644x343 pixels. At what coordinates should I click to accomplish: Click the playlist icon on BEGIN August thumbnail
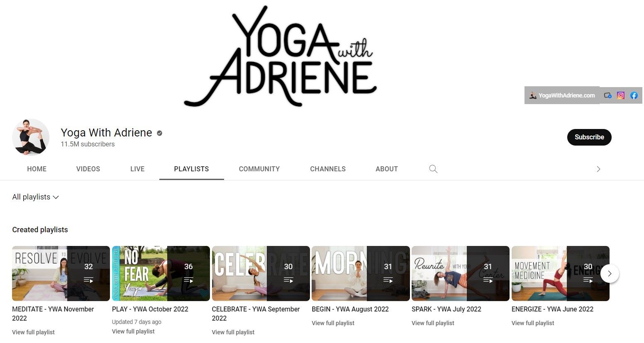388,280
